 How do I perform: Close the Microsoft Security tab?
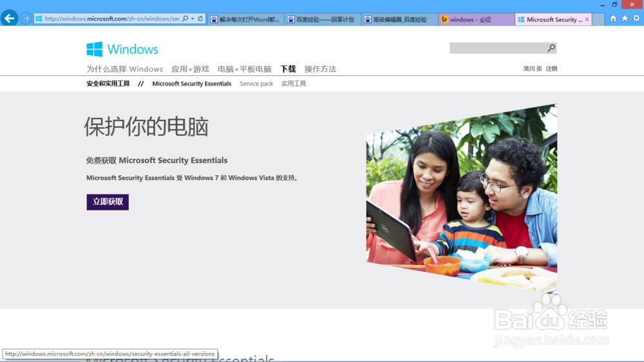coord(587,19)
